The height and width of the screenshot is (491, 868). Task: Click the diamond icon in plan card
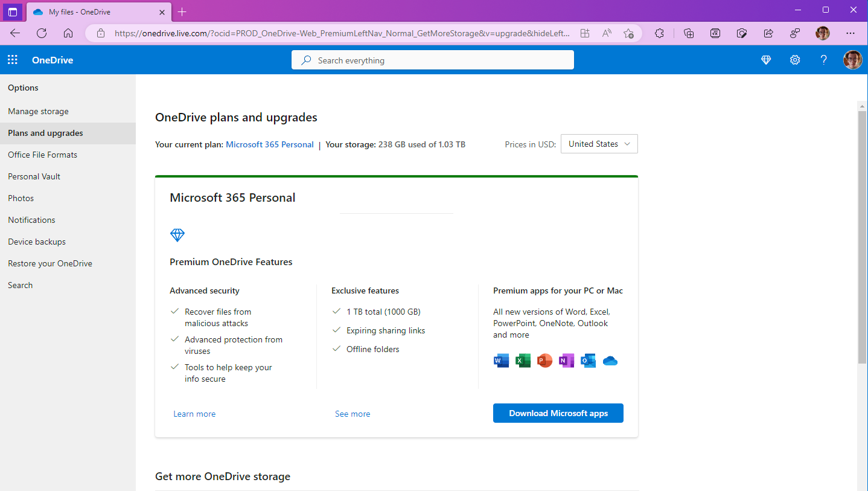177,235
